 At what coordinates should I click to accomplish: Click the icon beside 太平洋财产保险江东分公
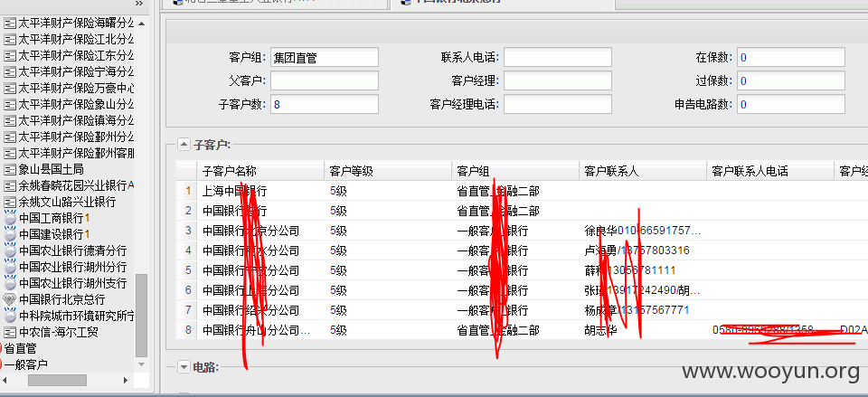[x=9, y=56]
